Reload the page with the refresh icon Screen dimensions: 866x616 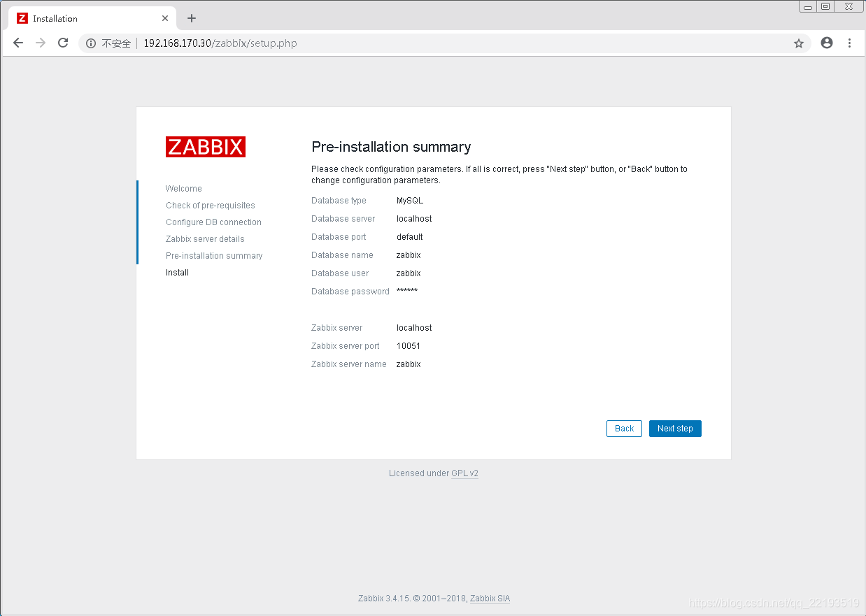[63, 43]
